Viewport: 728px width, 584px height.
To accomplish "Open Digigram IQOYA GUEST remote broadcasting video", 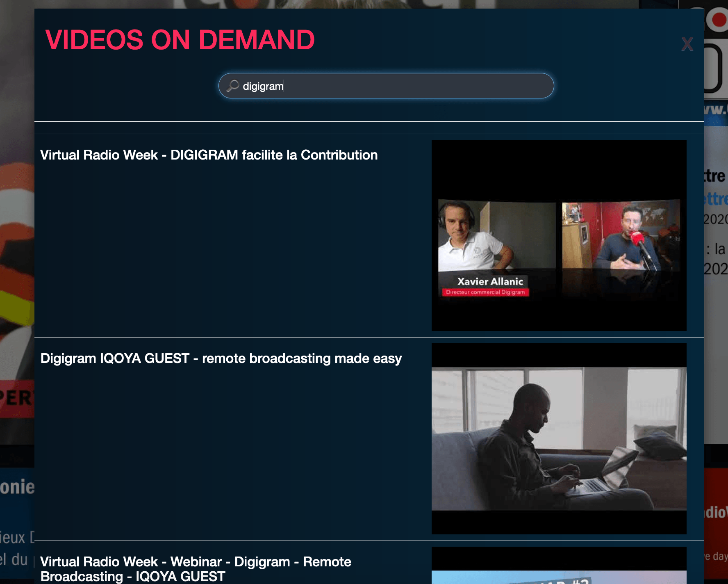I will point(221,358).
